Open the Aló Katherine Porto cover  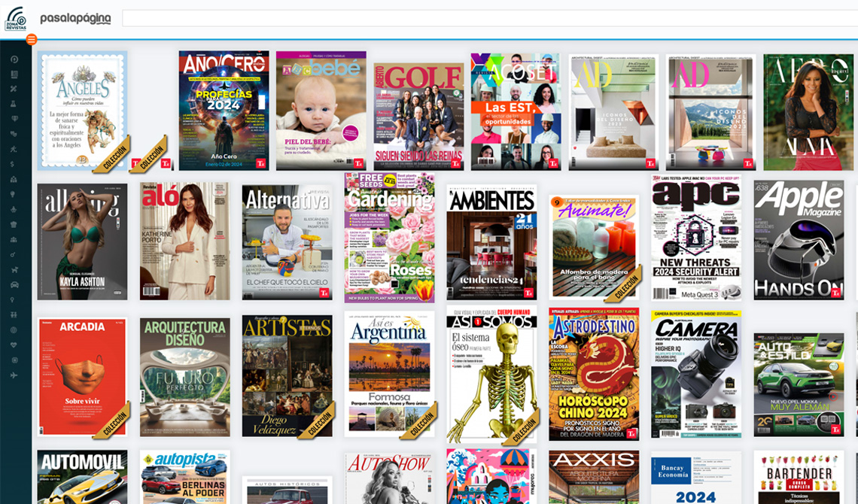(x=185, y=241)
